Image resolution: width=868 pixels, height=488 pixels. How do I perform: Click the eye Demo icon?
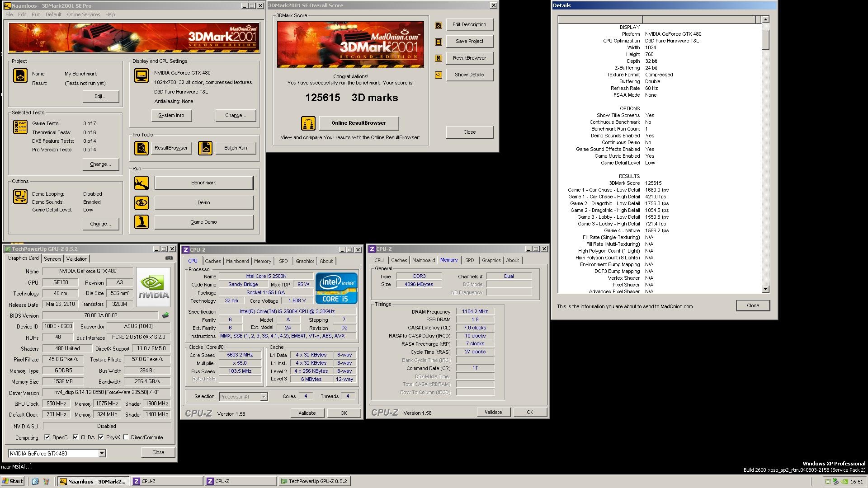click(141, 203)
